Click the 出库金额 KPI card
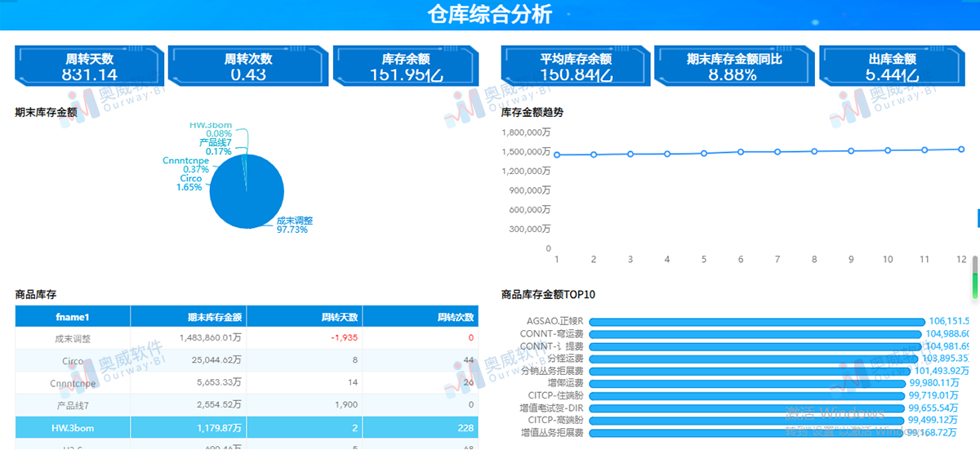 click(x=892, y=66)
